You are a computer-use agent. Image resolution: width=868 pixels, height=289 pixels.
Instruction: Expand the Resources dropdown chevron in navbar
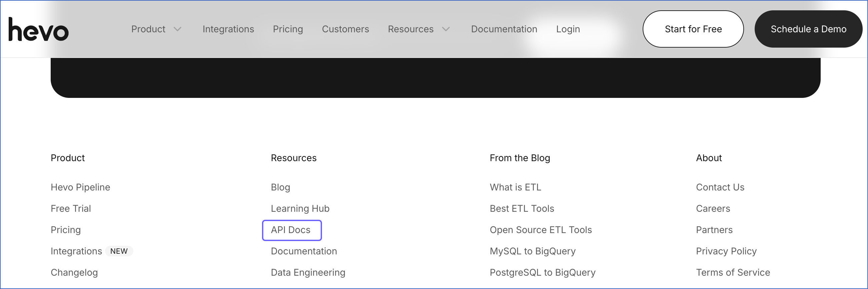coord(446,29)
